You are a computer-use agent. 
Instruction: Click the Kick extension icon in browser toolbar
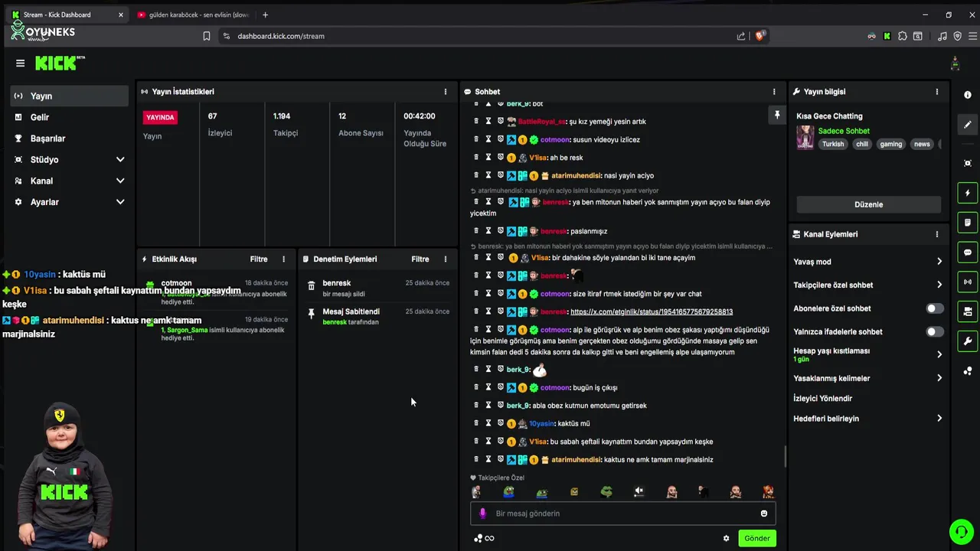tap(887, 36)
